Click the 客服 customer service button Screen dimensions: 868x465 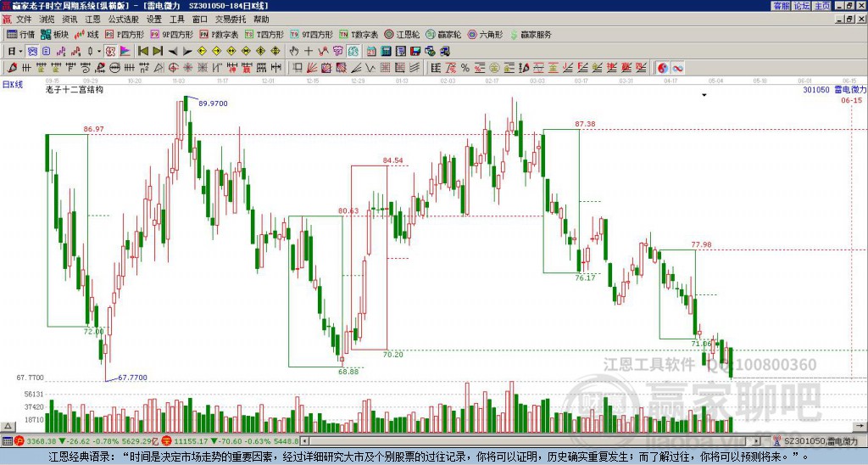pyautogui.click(x=781, y=6)
